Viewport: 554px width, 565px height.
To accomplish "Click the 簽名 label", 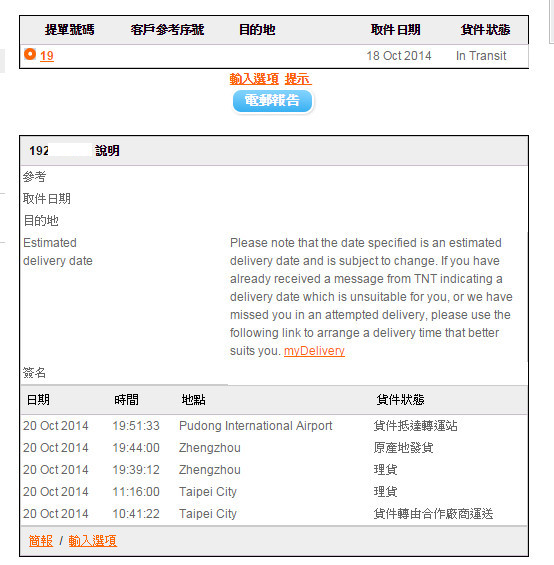I will 34,373.
